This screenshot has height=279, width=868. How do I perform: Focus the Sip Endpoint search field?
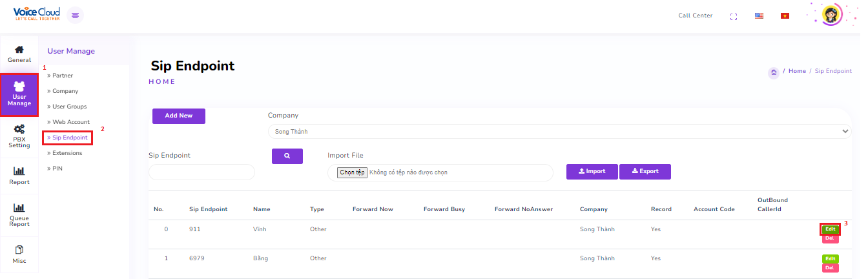coord(202,172)
